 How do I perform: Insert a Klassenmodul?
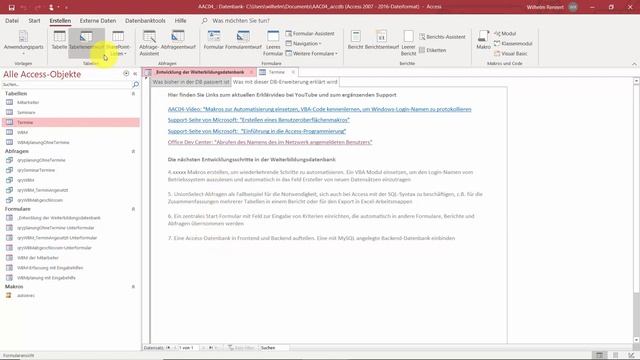click(x=513, y=43)
